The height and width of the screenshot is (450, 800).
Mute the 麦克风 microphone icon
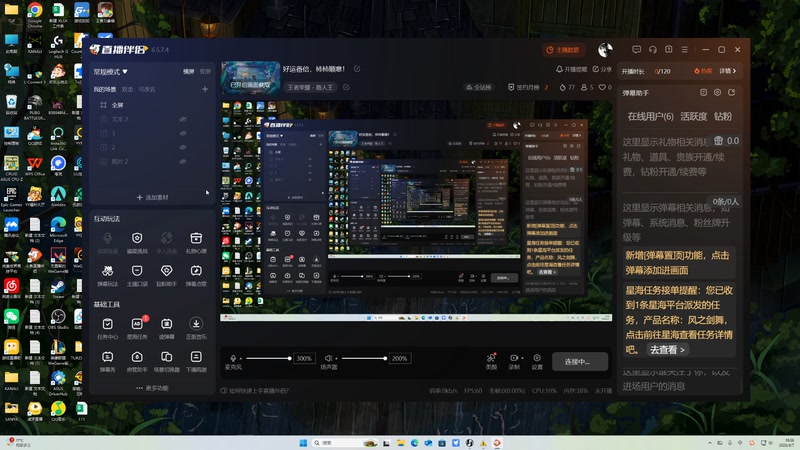coord(233,358)
